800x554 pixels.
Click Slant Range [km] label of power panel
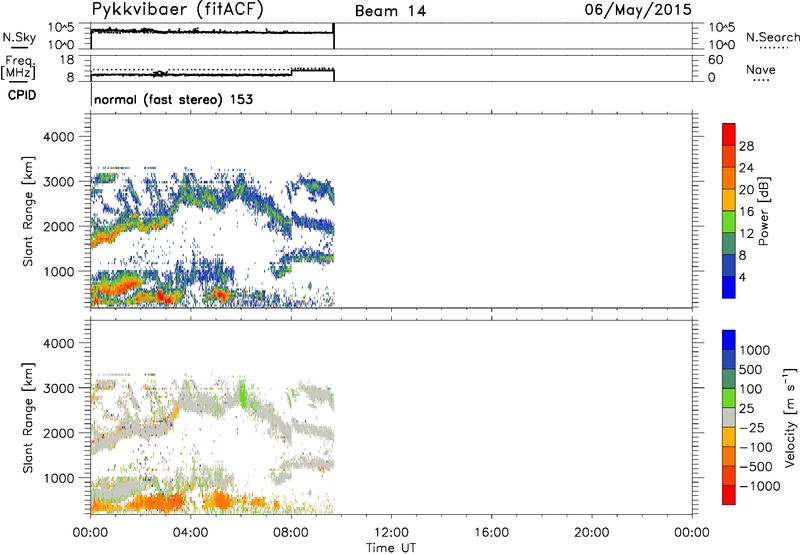pos(28,211)
